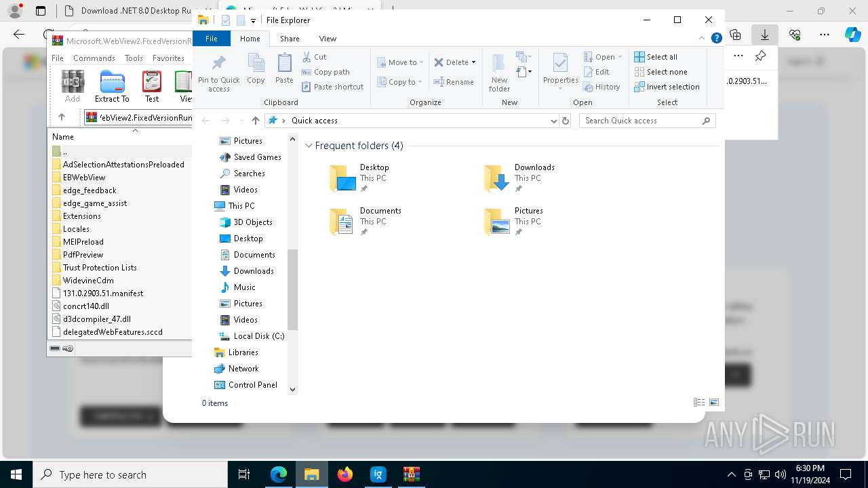Click the Up one level arrow in Explorer
The width and height of the screenshot is (868, 488).
tap(255, 121)
